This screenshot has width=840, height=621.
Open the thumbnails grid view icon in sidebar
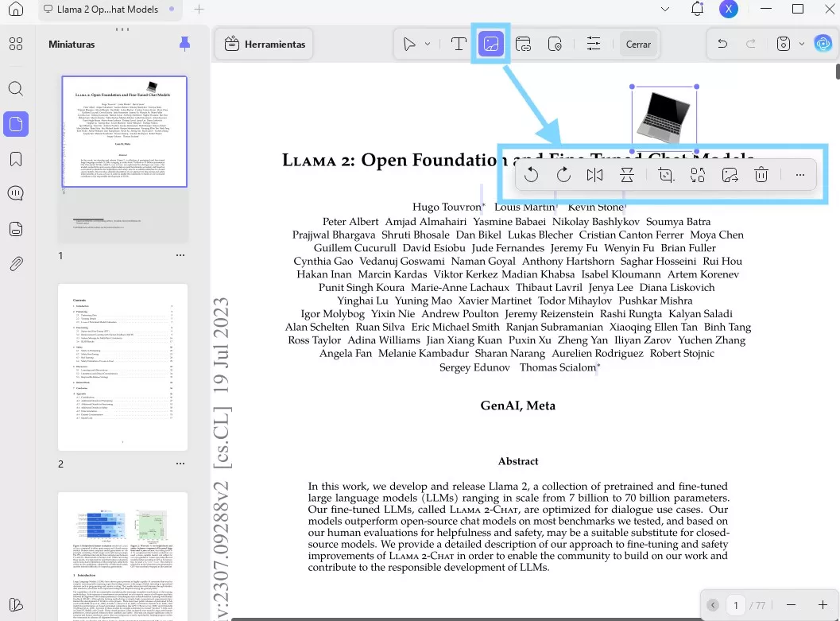pos(16,44)
